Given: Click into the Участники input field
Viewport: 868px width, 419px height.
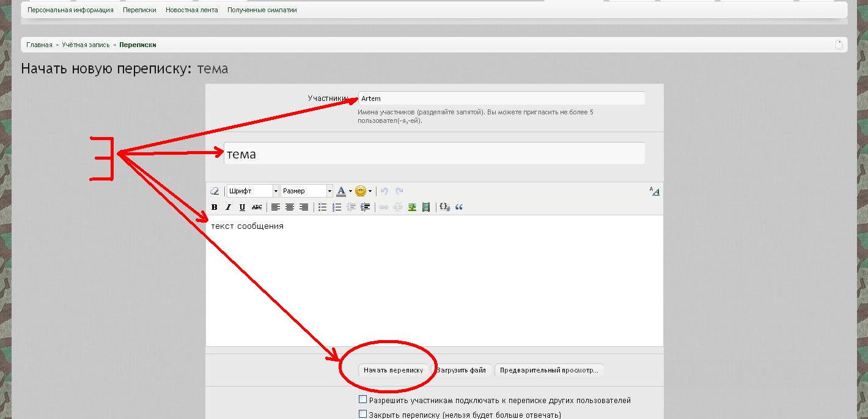Looking at the screenshot, I should 501,98.
